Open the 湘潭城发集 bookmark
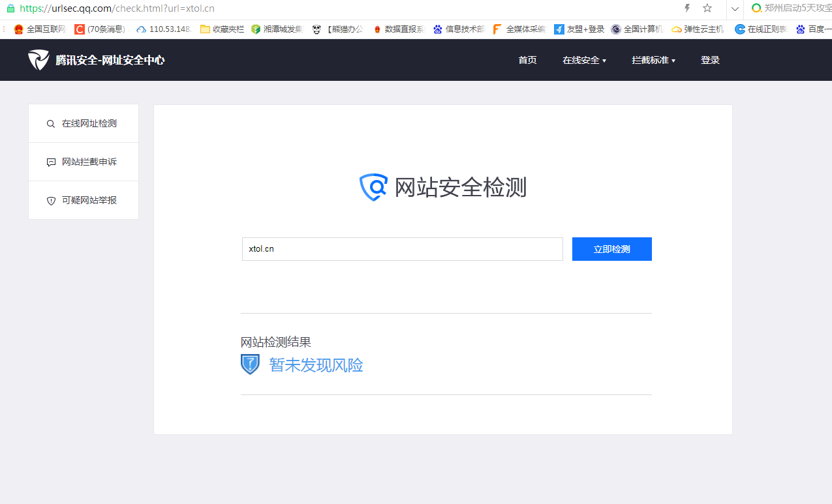 [277, 29]
